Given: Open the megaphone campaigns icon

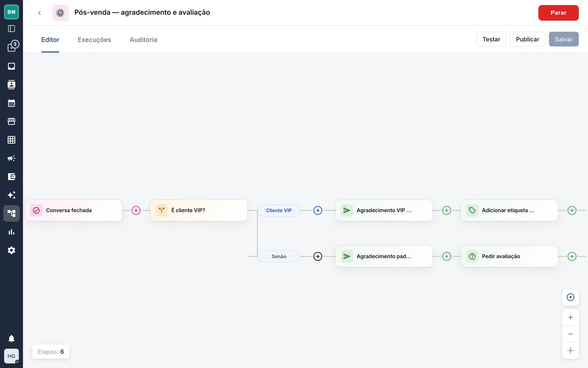Looking at the screenshot, I should (11, 158).
